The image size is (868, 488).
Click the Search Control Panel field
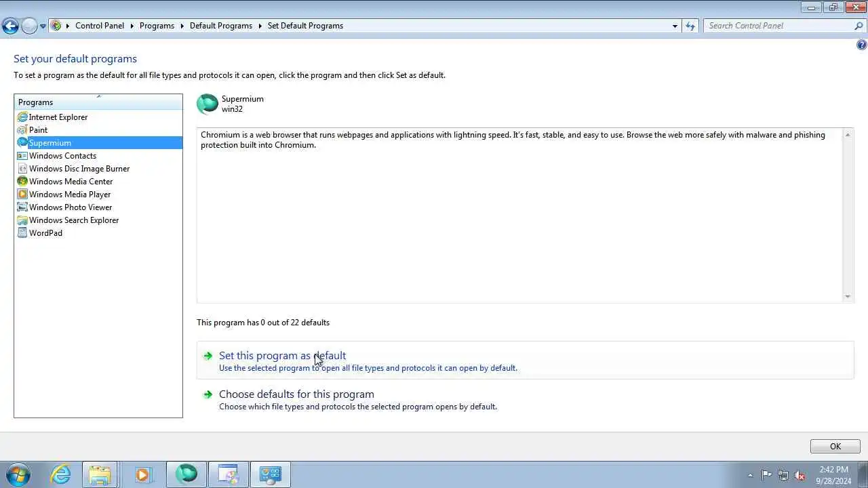pyautogui.click(x=778, y=26)
